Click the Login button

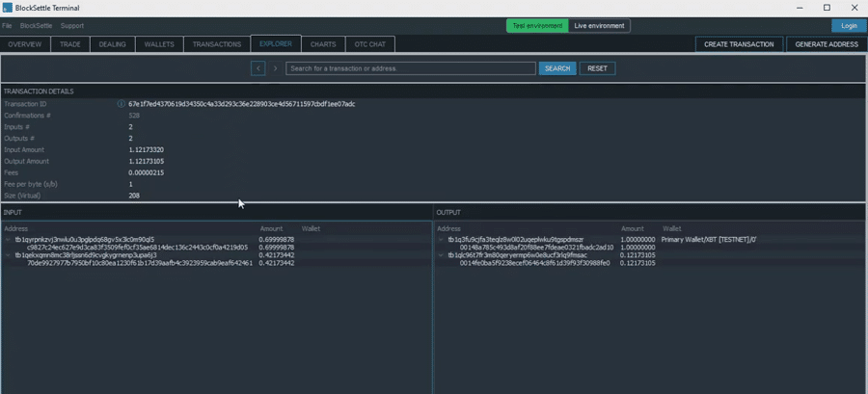[x=849, y=26]
